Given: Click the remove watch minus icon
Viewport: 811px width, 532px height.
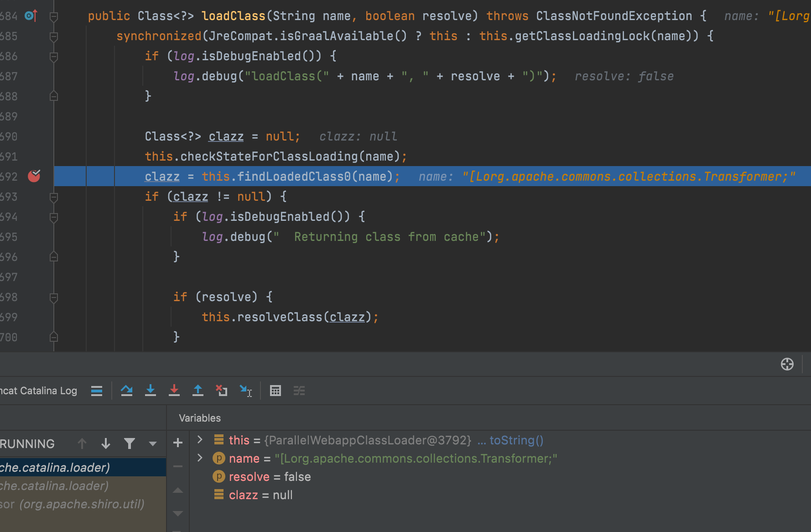Looking at the screenshot, I should point(178,466).
